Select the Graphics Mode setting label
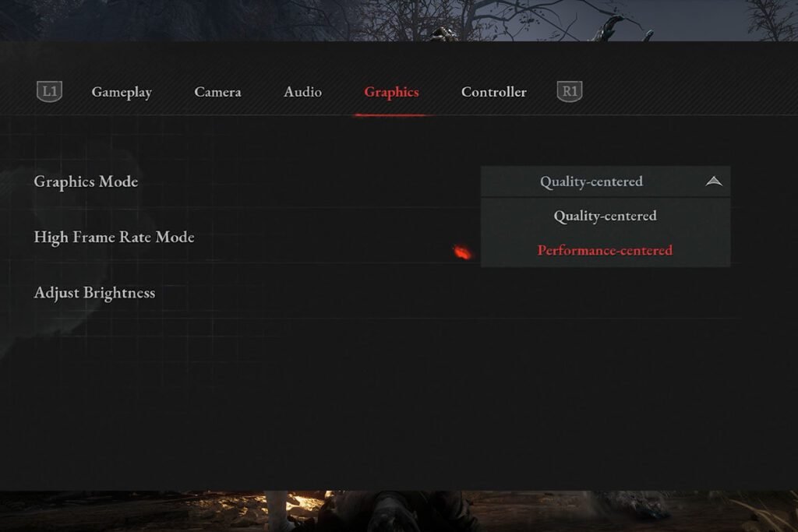798x532 pixels. (86, 181)
